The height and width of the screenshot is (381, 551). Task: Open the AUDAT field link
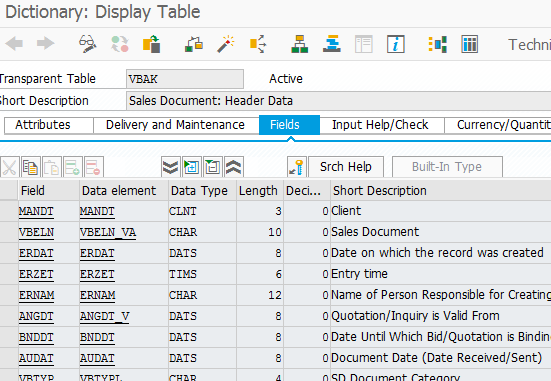point(36,359)
